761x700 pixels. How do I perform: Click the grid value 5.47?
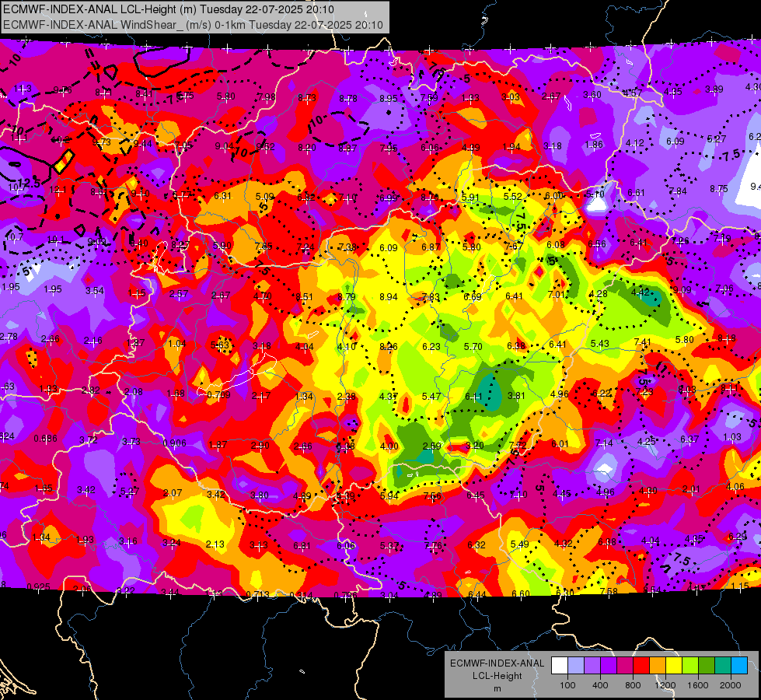pos(431,397)
